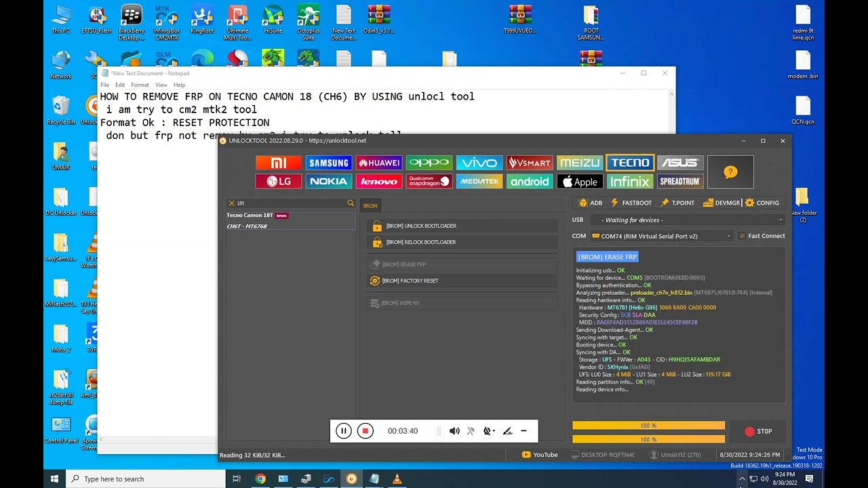The width and height of the screenshot is (868, 488).
Task: Select the Android brand tile
Action: pos(529,181)
